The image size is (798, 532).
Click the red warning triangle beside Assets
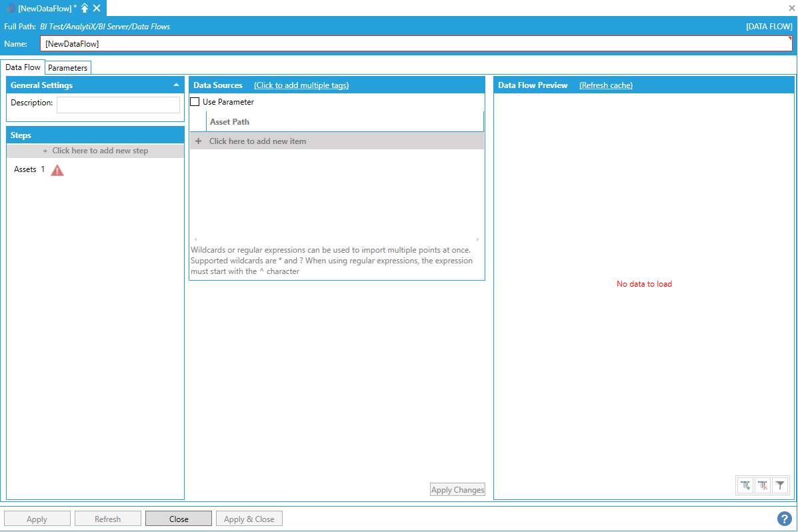pyautogui.click(x=57, y=170)
